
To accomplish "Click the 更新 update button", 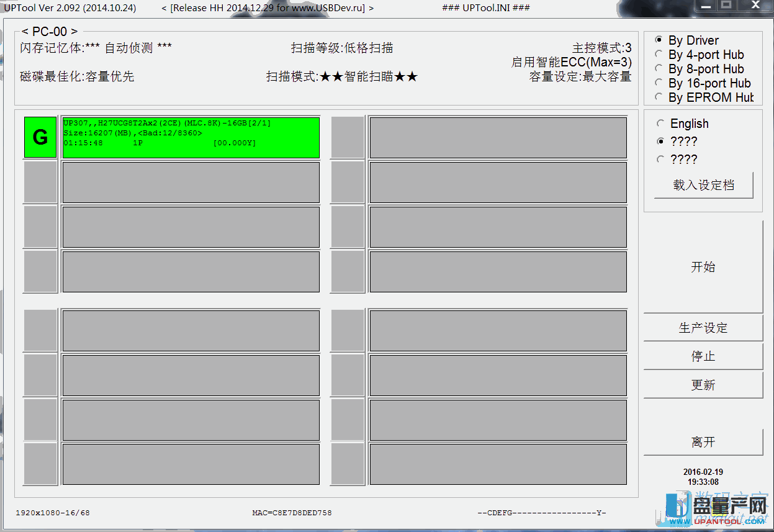I will point(703,385).
